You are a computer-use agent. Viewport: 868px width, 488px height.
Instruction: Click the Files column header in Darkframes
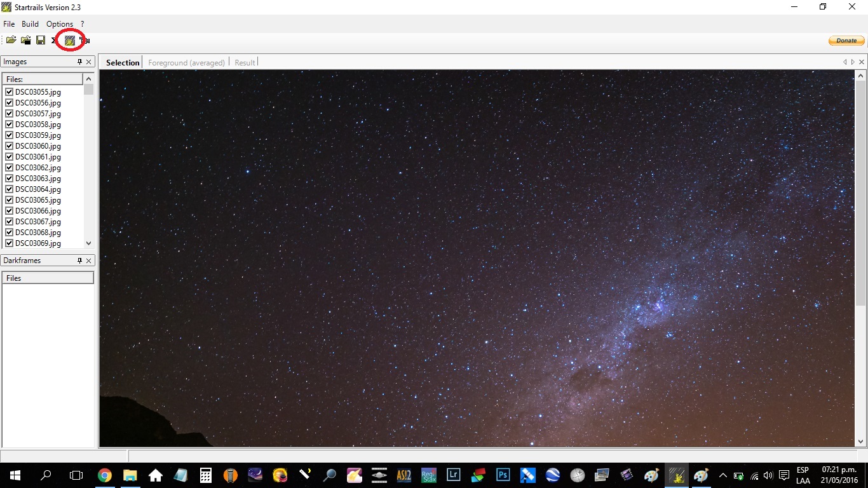pyautogui.click(x=48, y=278)
